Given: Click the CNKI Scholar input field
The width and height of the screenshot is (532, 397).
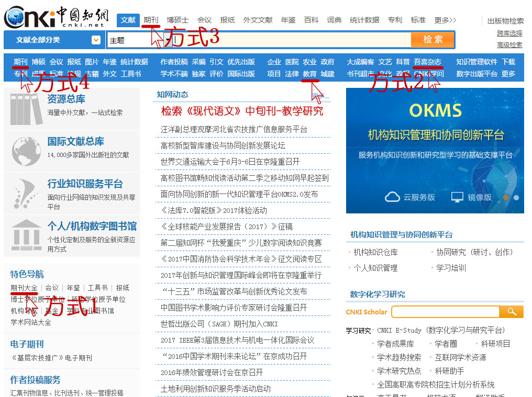Looking at the screenshot, I should point(446,312).
